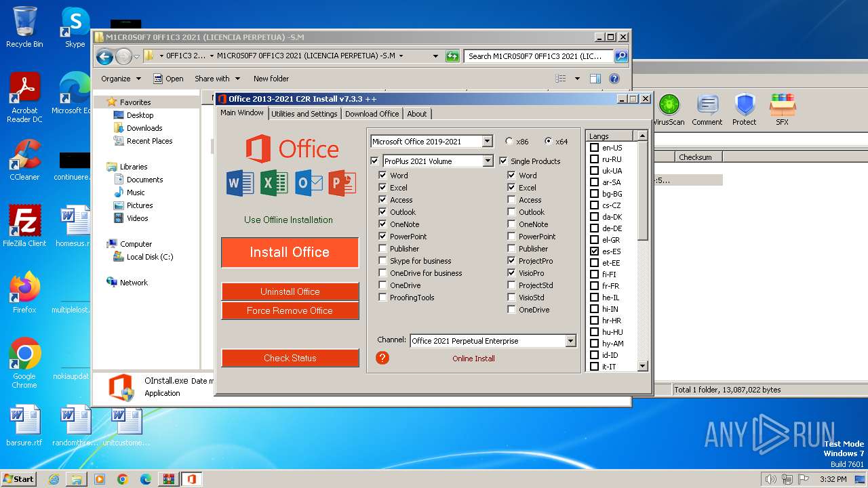Image resolution: width=868 pixels, height=488 pixels.
Task: Click the Internet Explorer taskbar icon
Action: tap(54, 479)
